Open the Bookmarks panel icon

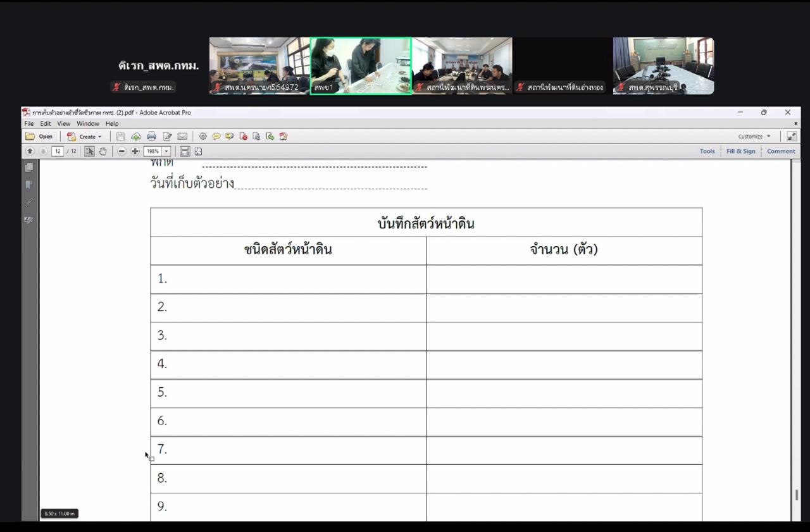pos(29,185)
